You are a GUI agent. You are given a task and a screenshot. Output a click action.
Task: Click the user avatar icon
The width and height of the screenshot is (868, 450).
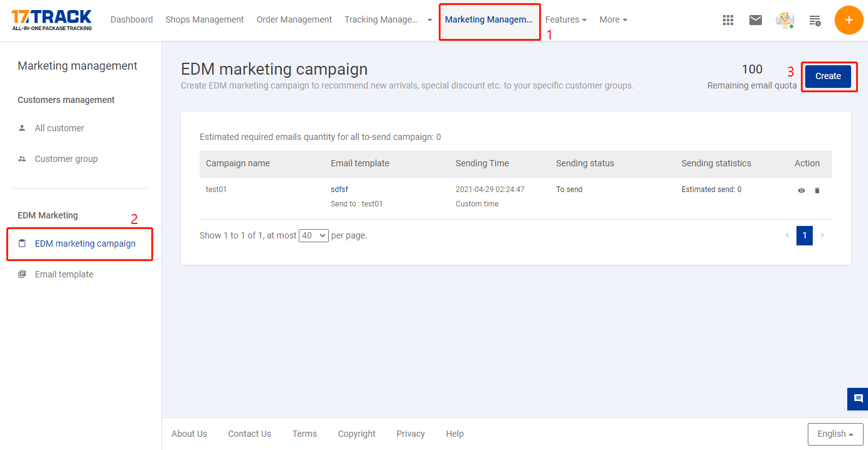pos(785,20)
